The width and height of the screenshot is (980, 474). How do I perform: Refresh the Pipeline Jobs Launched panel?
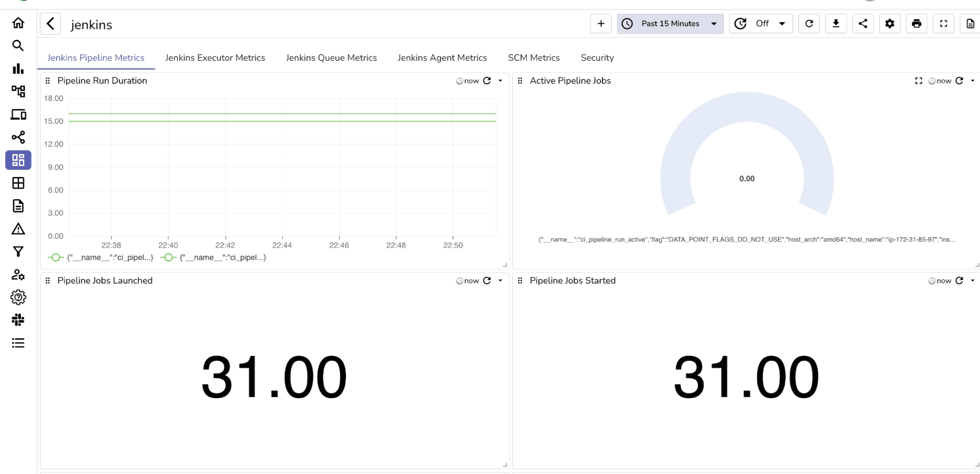[x=487, y=280]
